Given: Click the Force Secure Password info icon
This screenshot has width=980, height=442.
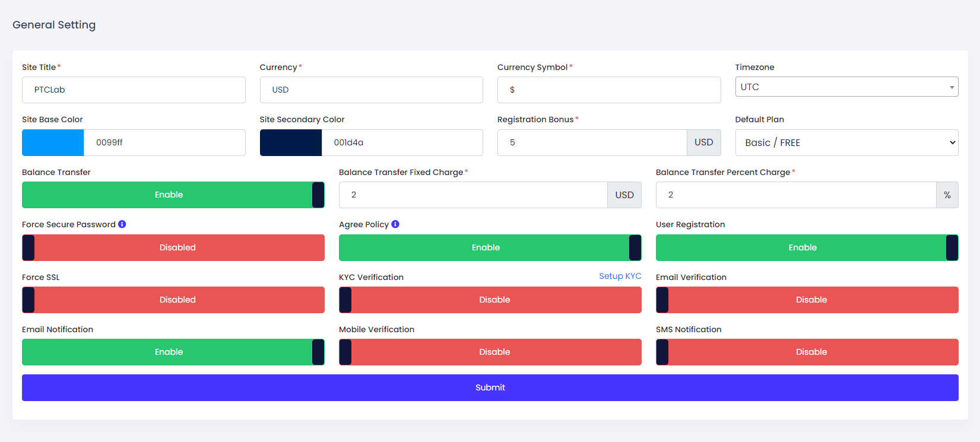Looking at the screenshot, I should (x=122, y=224).
